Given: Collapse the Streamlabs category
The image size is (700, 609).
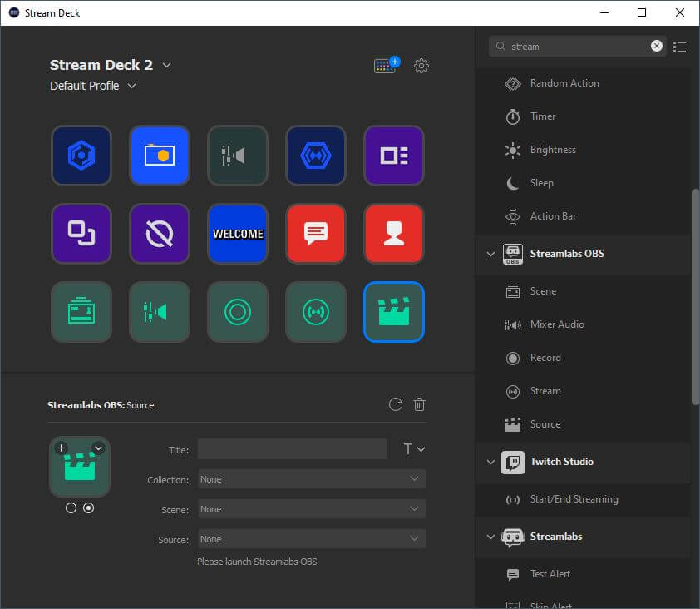Looking at the screenshot, I should pyautogui.click(x=490, y=537).
